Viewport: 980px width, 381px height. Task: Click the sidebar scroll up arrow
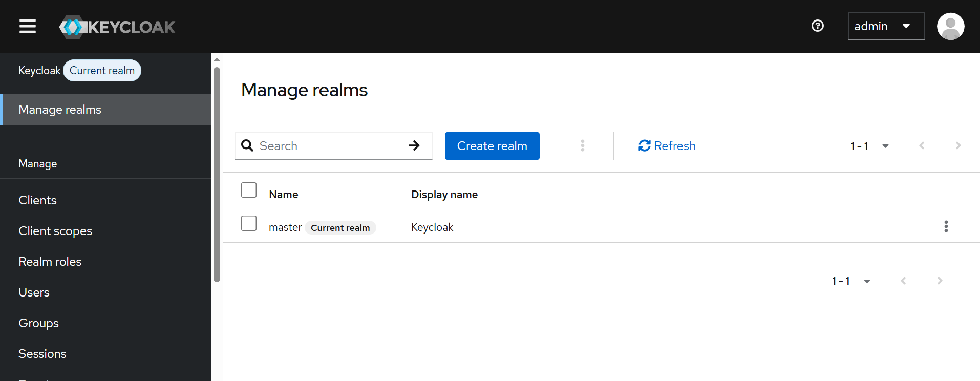pos(217,60)
